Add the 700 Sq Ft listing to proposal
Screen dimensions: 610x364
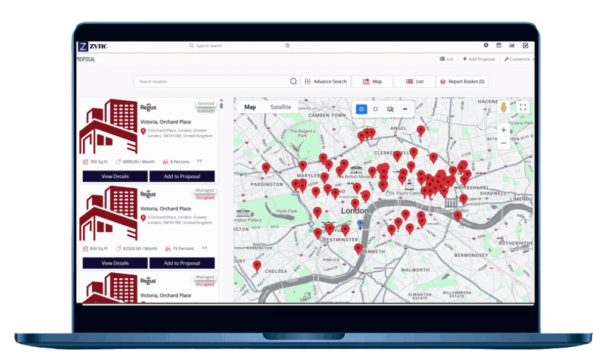(182, 176)
